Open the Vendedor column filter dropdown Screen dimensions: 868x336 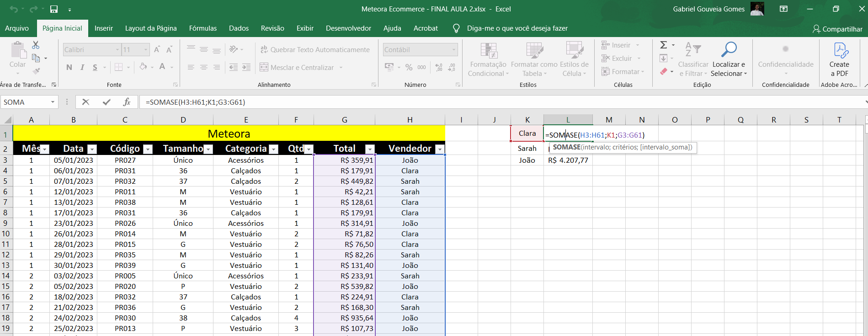440,149
